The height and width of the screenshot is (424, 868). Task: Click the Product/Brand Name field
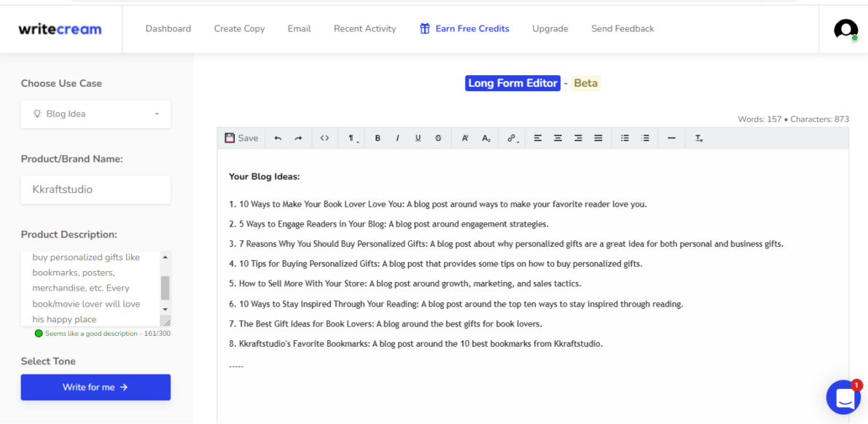point(95,189)
